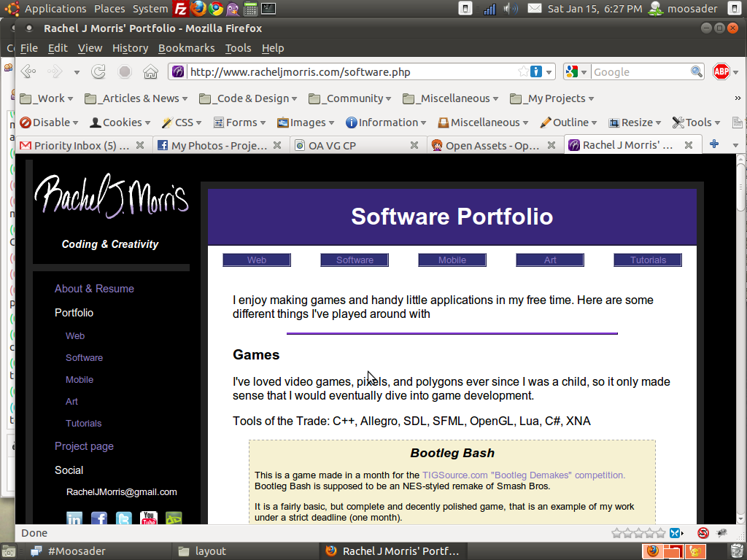Open the new tab plus button
The image size is (747, 560).
point(714,144)
